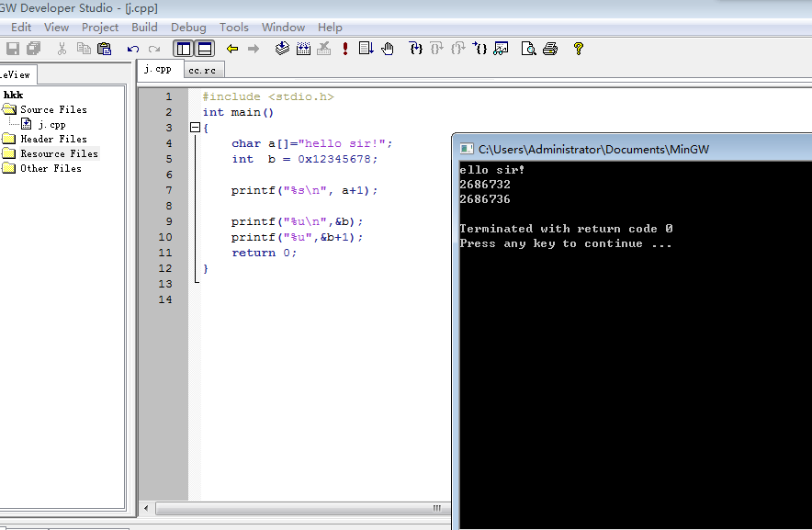The width and height of the screenshot is (812, 530).
Task: Open the Edit menu
Action: click(21, 28)
